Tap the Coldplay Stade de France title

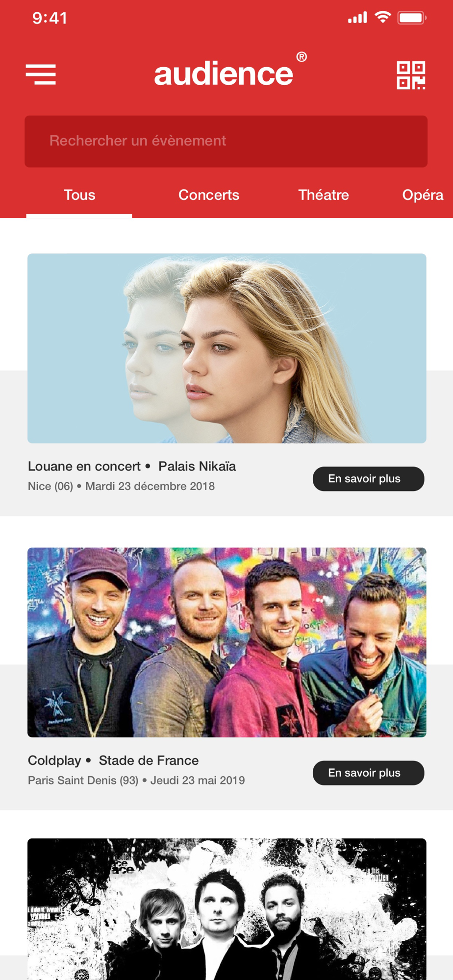click(113, 760)
